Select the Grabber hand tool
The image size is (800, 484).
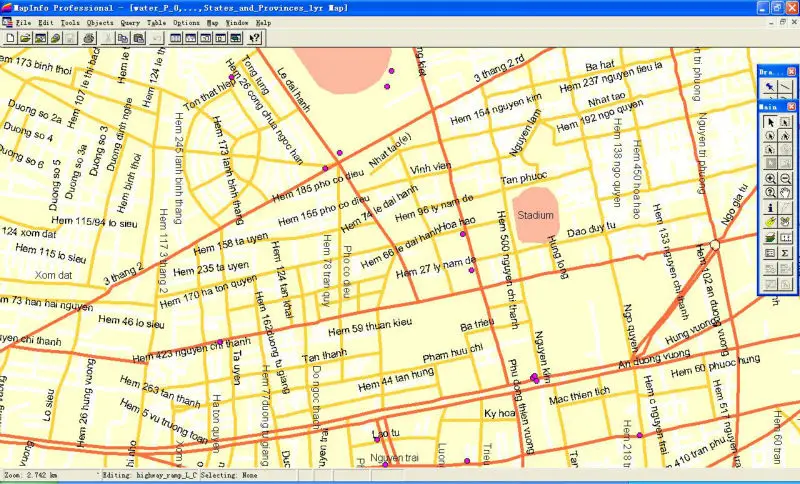(x=785, y=193)
